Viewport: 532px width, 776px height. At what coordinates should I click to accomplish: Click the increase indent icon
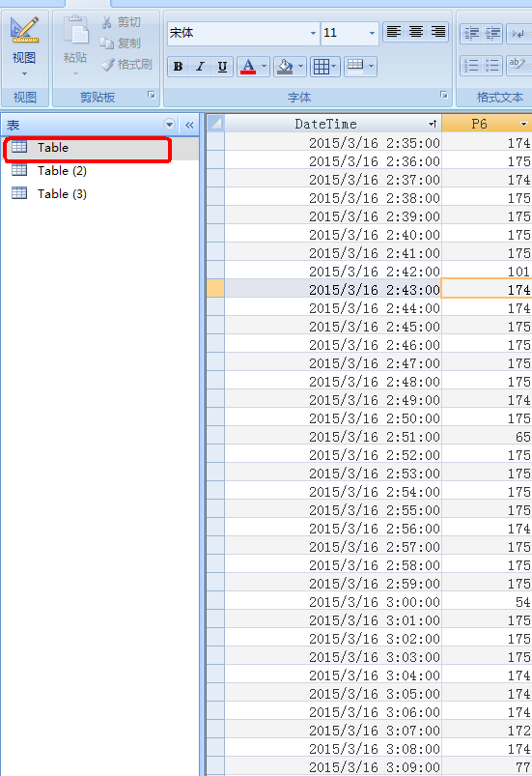click(x=492, y=34)
